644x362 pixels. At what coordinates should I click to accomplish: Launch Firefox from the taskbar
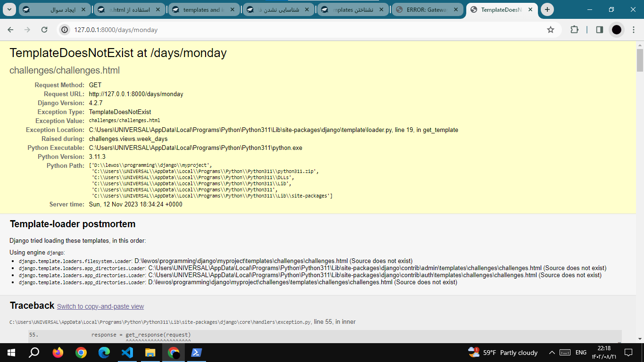(x=58, y=353)
